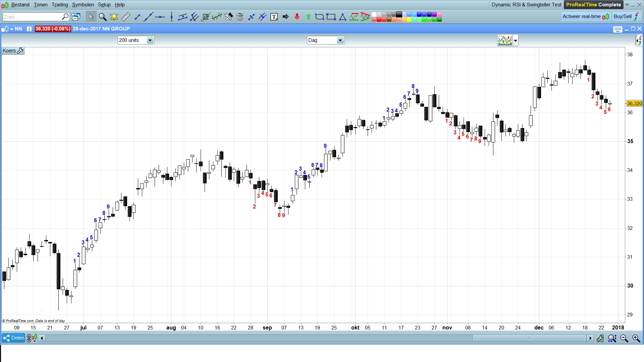Pick the yellow color swatch
Viewport: 644px width, 362px height.
pyautogui.click(x=409, y=19)
